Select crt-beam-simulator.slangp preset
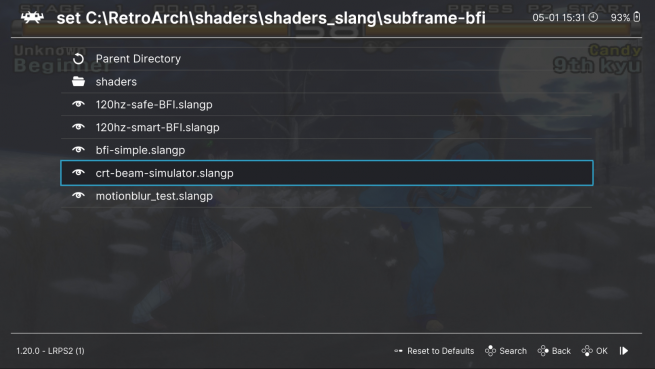The height and width of the screenshot is (369, 655). click(x=327, y=173)
